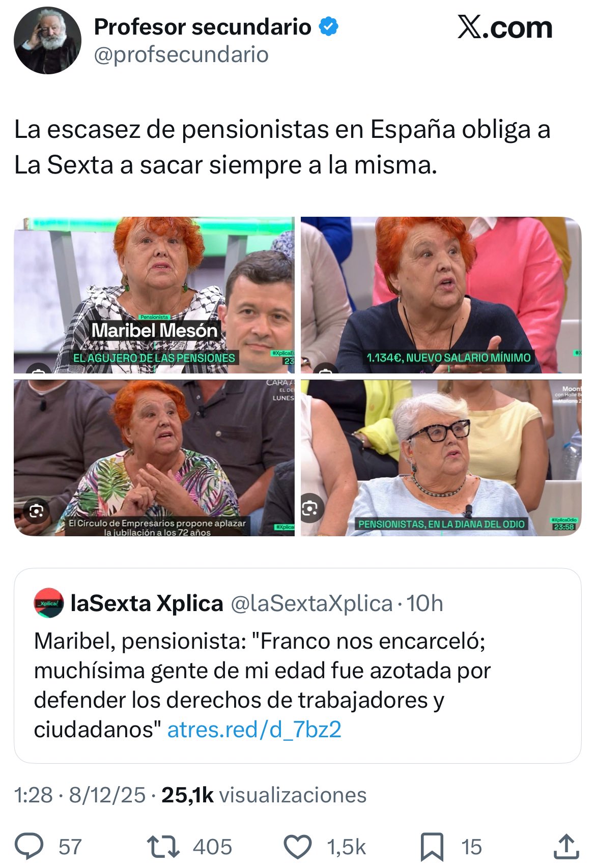Click the @profsecundario handle
This screenshot has height=868, width=595.
pyautogui.click(x=181, y=54)
